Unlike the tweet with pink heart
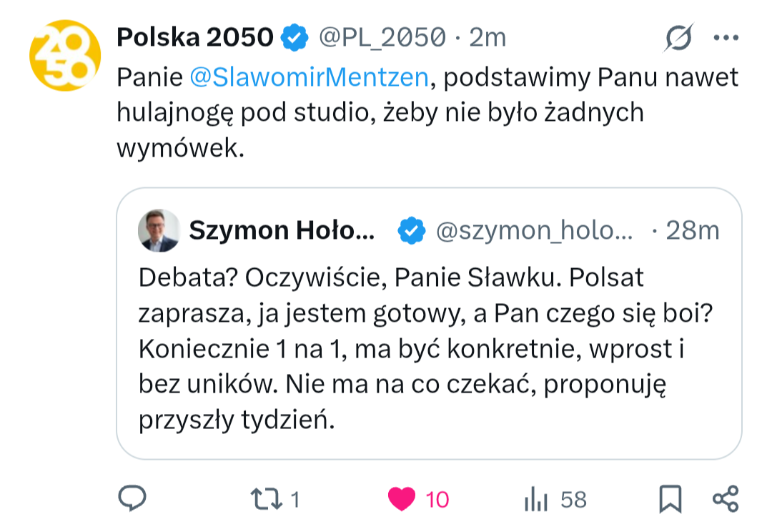This screenshot has height=532, width=772. 402,499
